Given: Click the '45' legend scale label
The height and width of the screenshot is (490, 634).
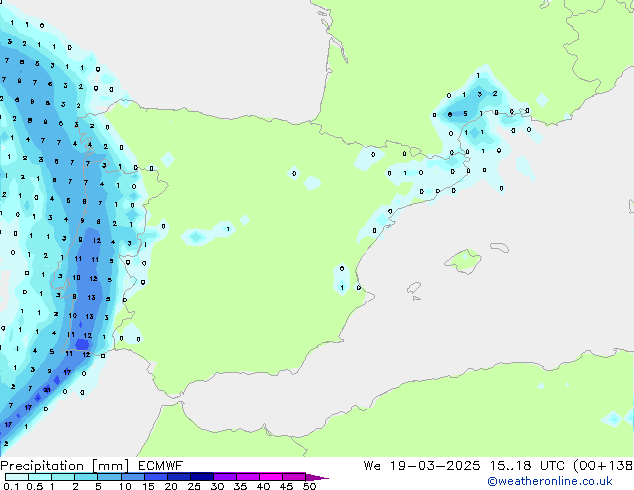Looking at the screenshot, I should pyautogui.click(x=286, y=486).
